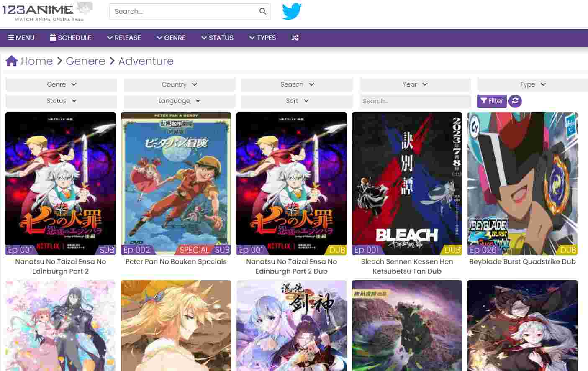
Task: Open the Country filter dropdown
Action: pos(180,84)
